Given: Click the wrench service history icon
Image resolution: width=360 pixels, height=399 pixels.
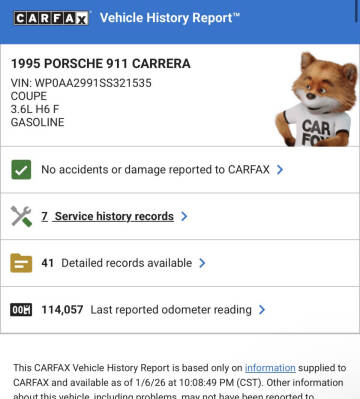Looking at the screenshot, I should click(x=21, y=216).
